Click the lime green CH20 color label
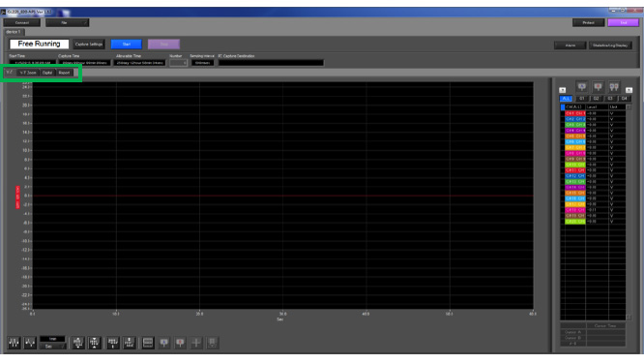 (x=575, y=221)
